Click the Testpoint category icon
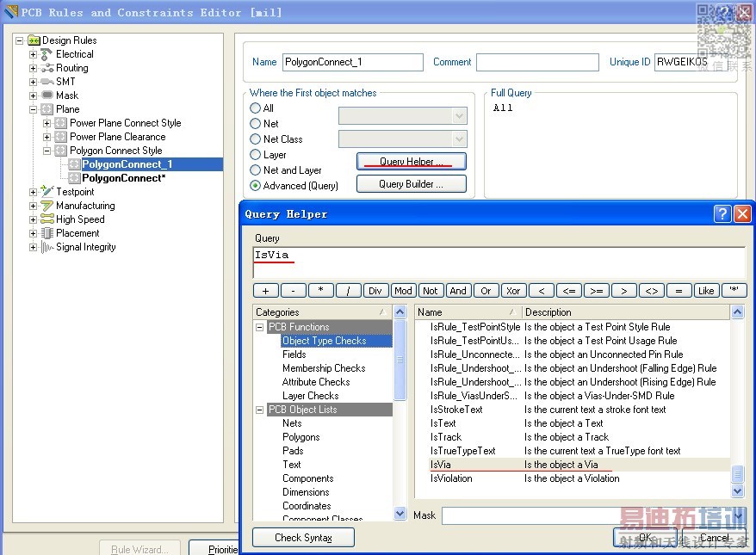Screen dimensions: 756x555 pos(46,192)
